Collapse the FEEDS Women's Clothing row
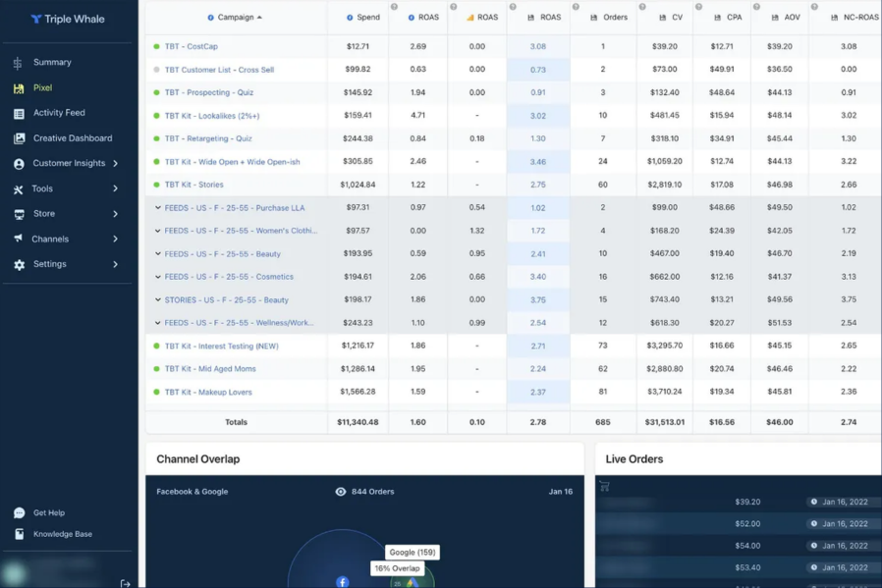The image size is (882, 588). pyautogui.click(x=157, y=231)
